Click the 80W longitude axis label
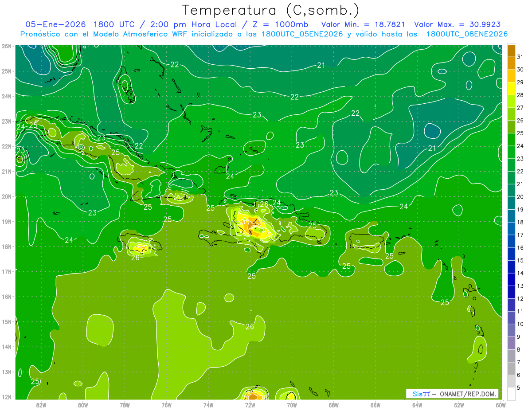532x411 pixels. click(83, 405)
